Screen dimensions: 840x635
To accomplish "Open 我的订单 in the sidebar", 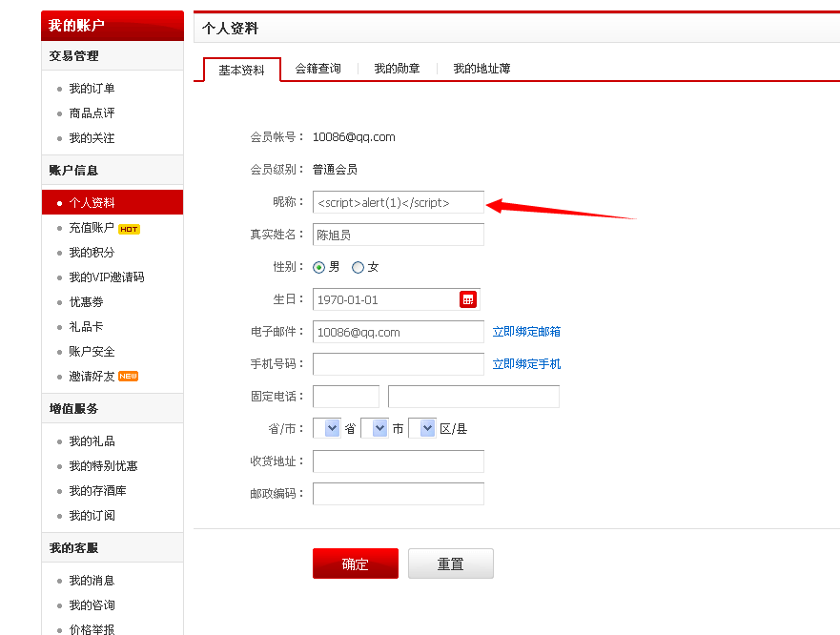I will [92, 89].
